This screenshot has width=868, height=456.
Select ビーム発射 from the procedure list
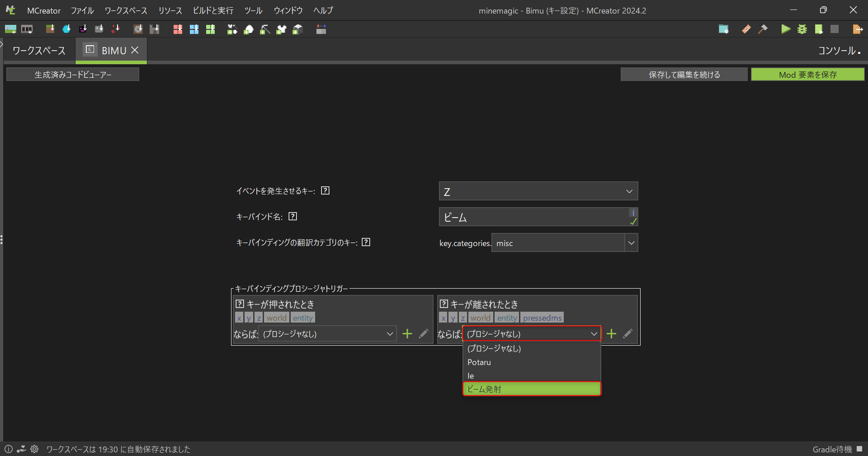(532, 389)
